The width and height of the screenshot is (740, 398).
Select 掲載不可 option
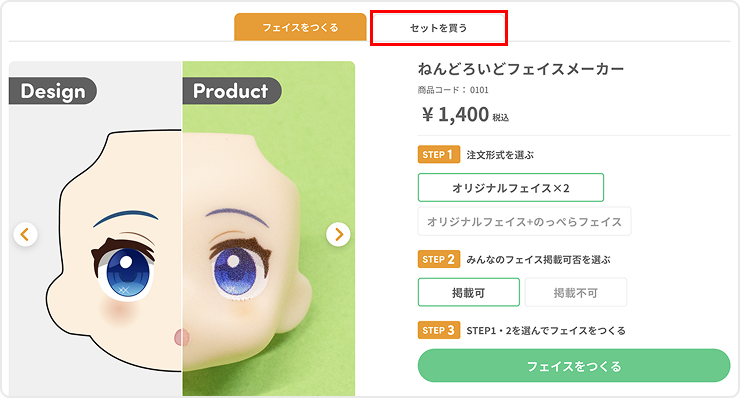point(576,293)
